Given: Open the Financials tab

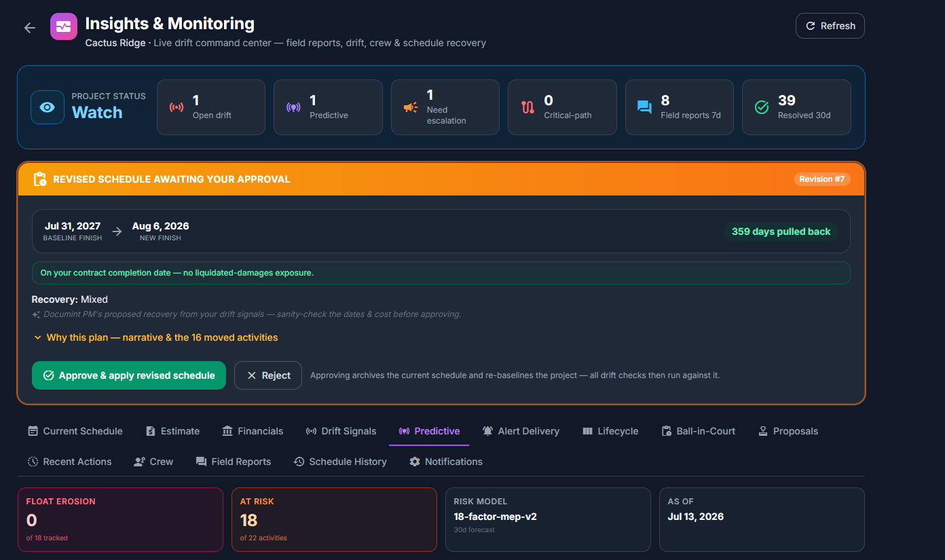Looking at the screenshot, I should click(253, 431).
